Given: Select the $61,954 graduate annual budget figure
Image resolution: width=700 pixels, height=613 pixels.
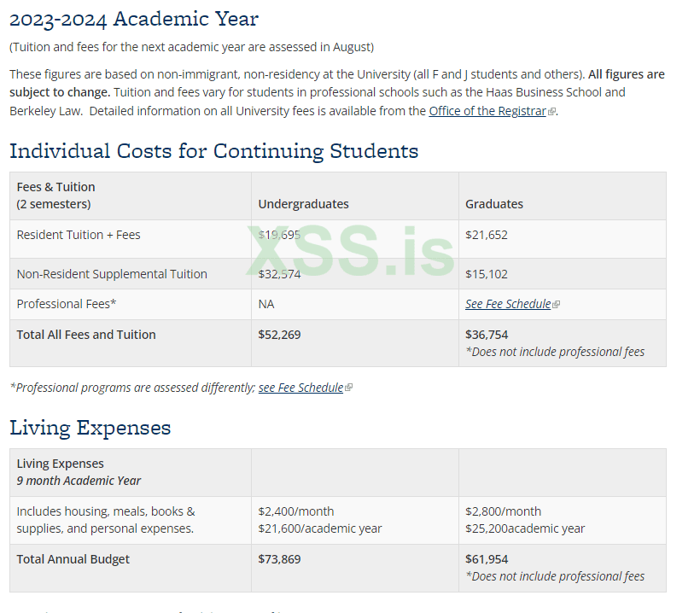Looking at the screenshot, I should click(487, 559).
